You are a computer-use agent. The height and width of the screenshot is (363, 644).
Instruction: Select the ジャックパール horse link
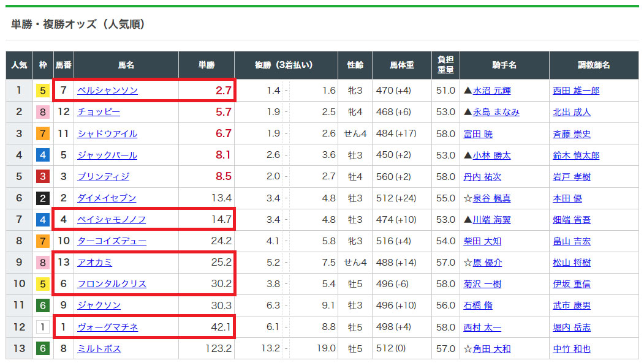(107, 155)
